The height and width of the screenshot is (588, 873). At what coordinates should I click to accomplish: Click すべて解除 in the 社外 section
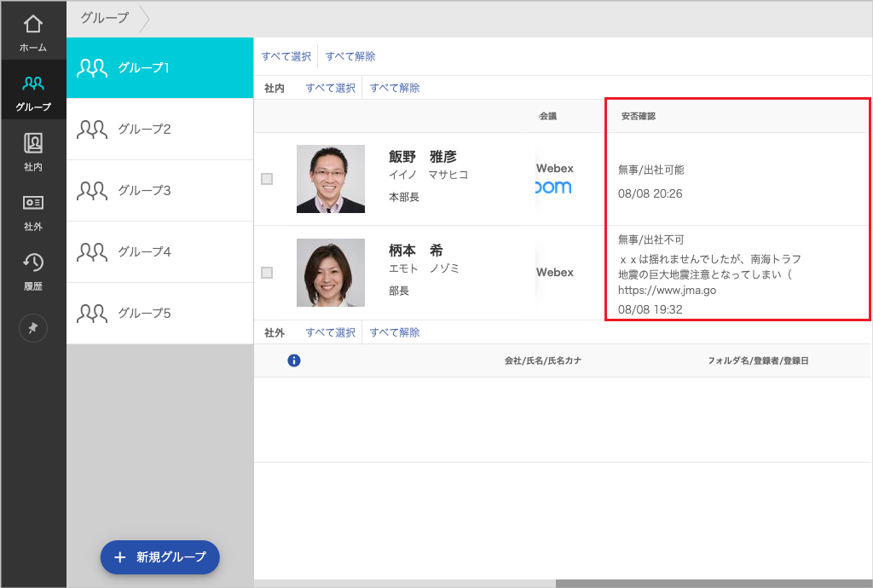point(395,332)
